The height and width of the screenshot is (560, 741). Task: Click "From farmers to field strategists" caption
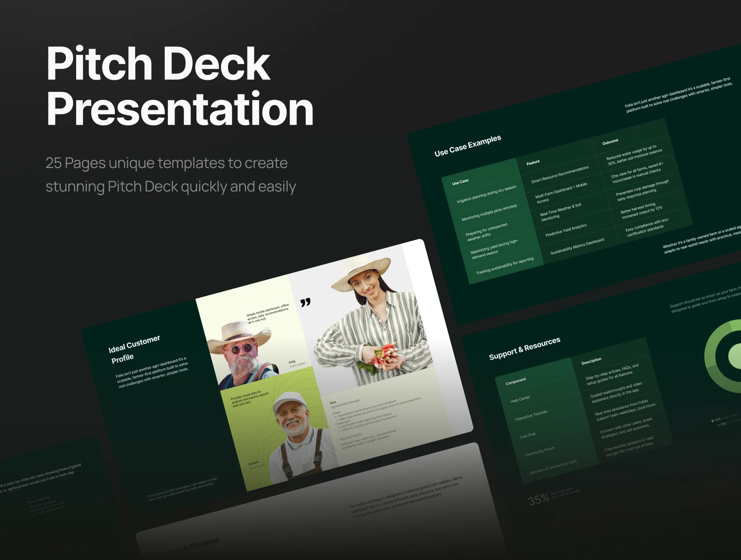click(x=183, y=488)
